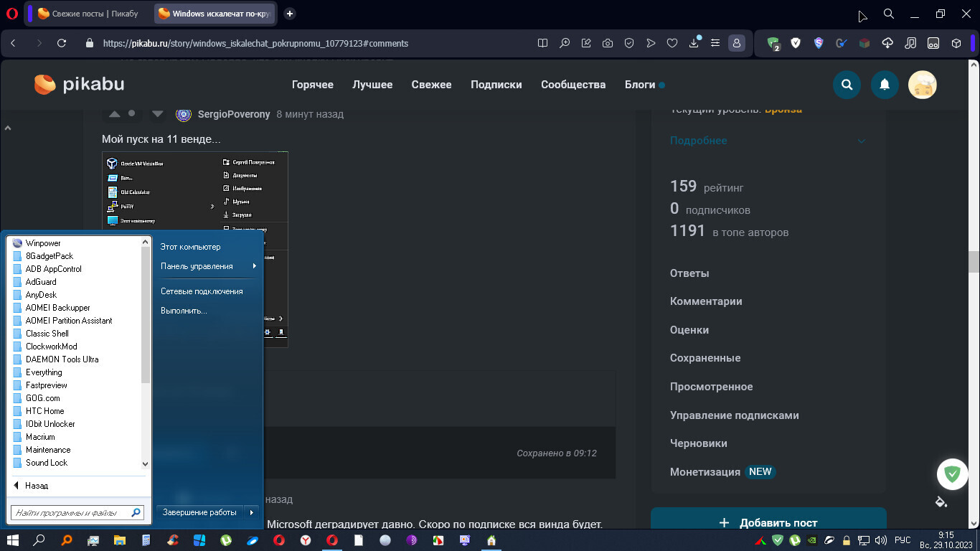Open the shield privacy protection icon

[629, 43]
